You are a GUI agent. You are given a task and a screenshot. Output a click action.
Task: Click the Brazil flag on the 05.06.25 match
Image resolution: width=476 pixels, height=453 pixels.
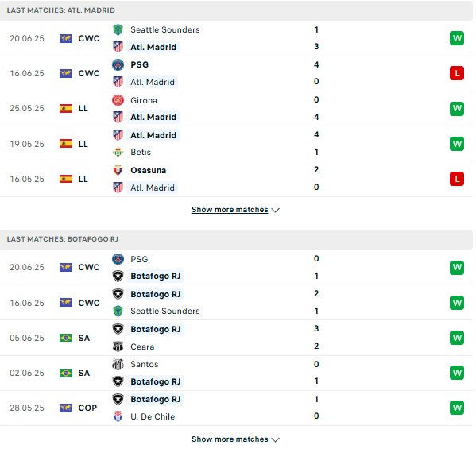pyautogui.click(x=66, y=338)
